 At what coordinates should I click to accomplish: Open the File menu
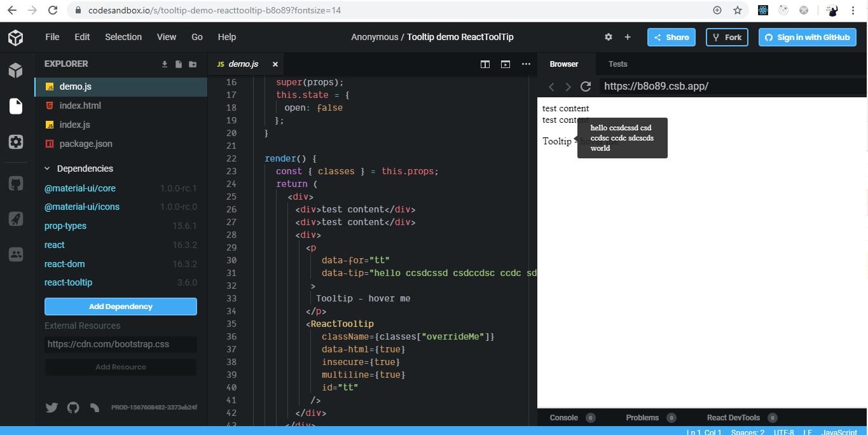[x=52, y=37]
